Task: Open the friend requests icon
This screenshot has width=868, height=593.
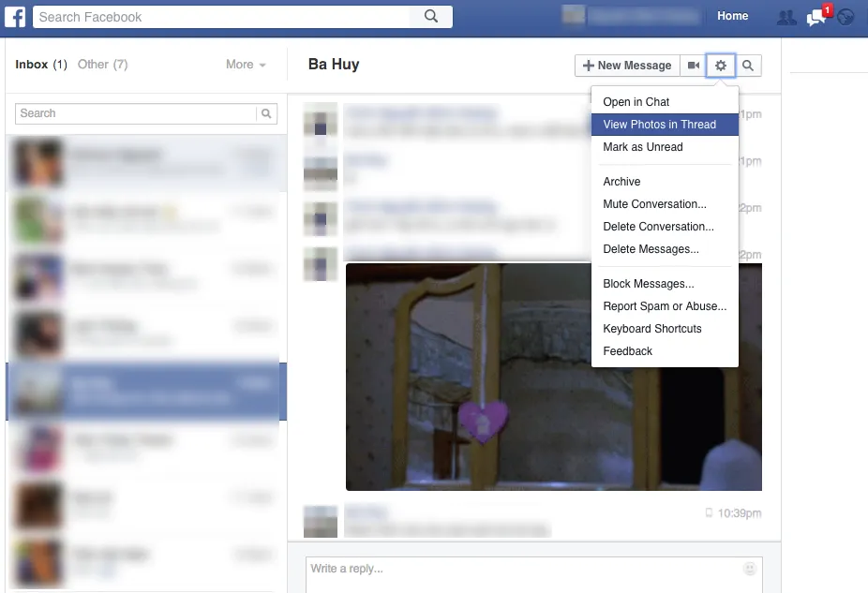Action: point(785,17)
